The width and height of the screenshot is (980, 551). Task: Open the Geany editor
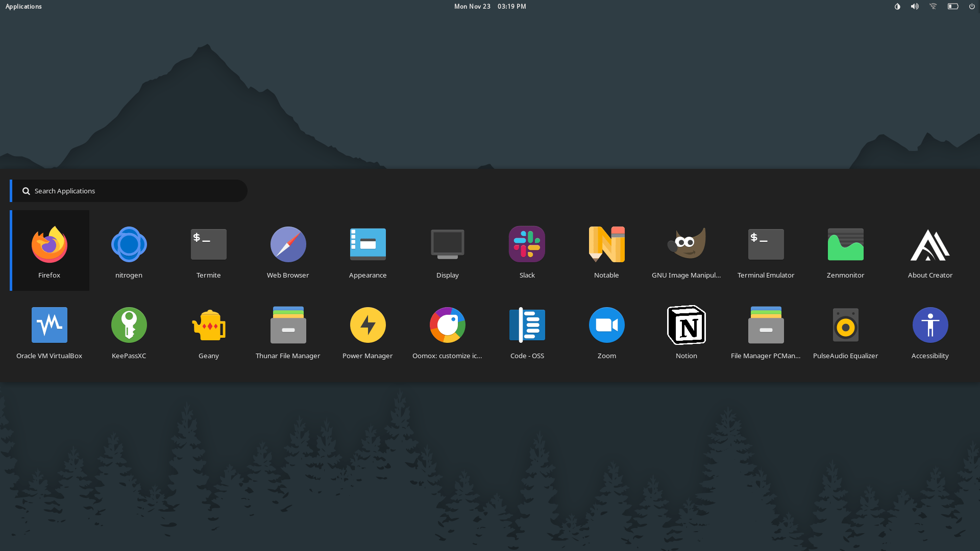click(208, 331)
